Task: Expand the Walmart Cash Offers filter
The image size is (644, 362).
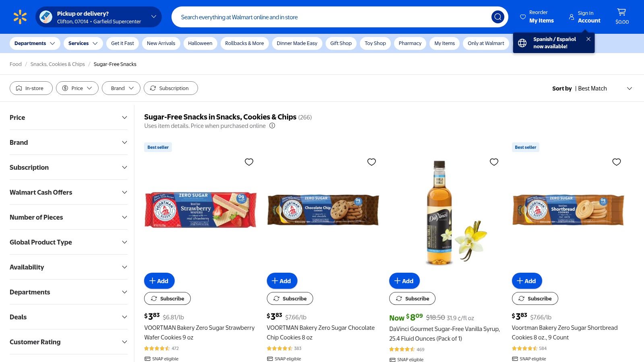Action: tap(68, 192)
